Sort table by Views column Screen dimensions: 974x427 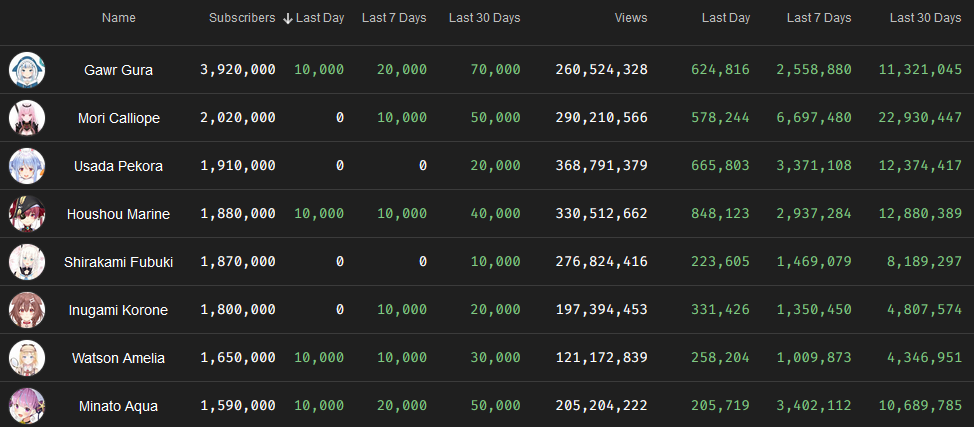(x=631, y=18)
